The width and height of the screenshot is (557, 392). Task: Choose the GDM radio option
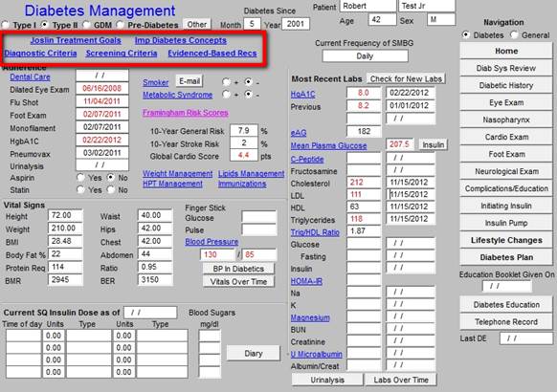click(x=86, y=25)
